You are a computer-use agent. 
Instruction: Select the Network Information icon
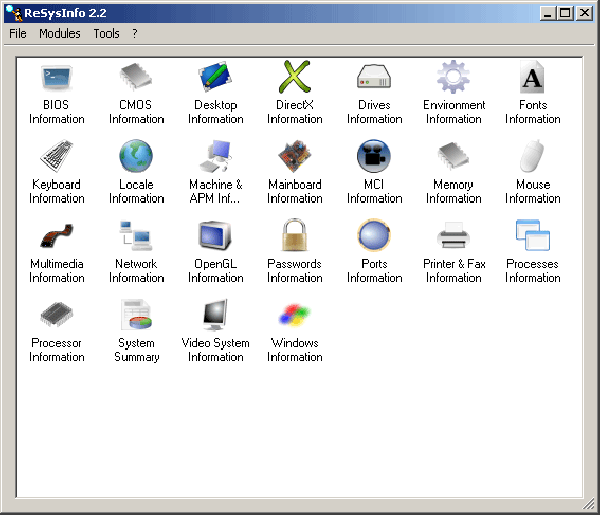coord(136,237)
